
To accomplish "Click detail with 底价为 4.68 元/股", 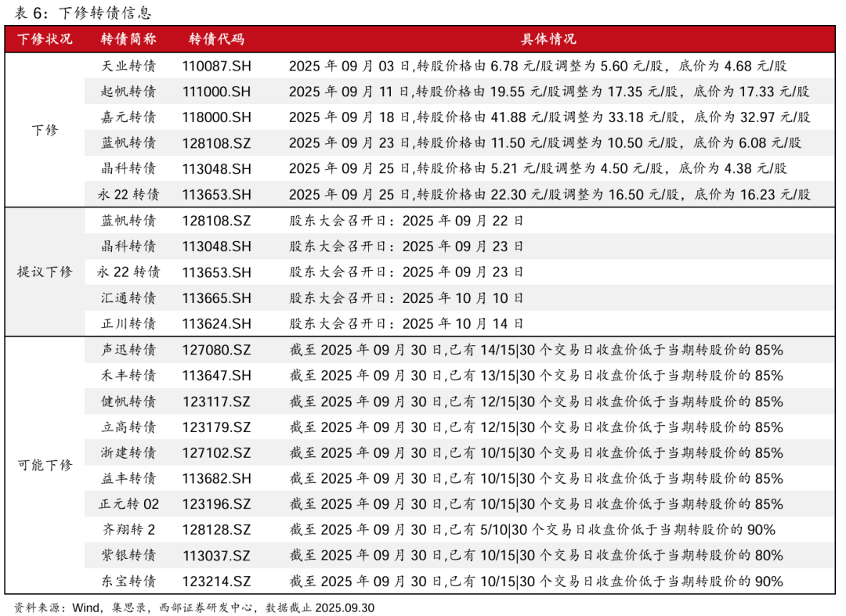I will (x=538, y=67).
